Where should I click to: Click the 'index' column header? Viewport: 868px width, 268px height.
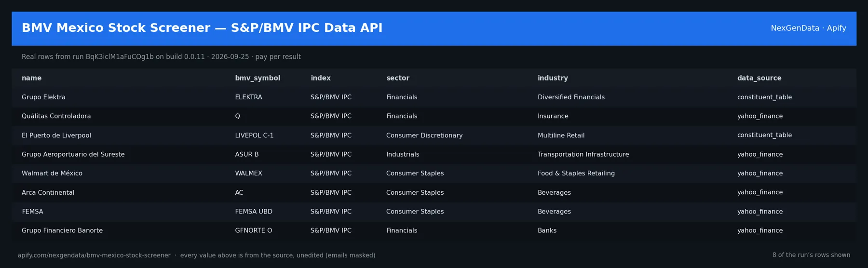pos(321,78)
